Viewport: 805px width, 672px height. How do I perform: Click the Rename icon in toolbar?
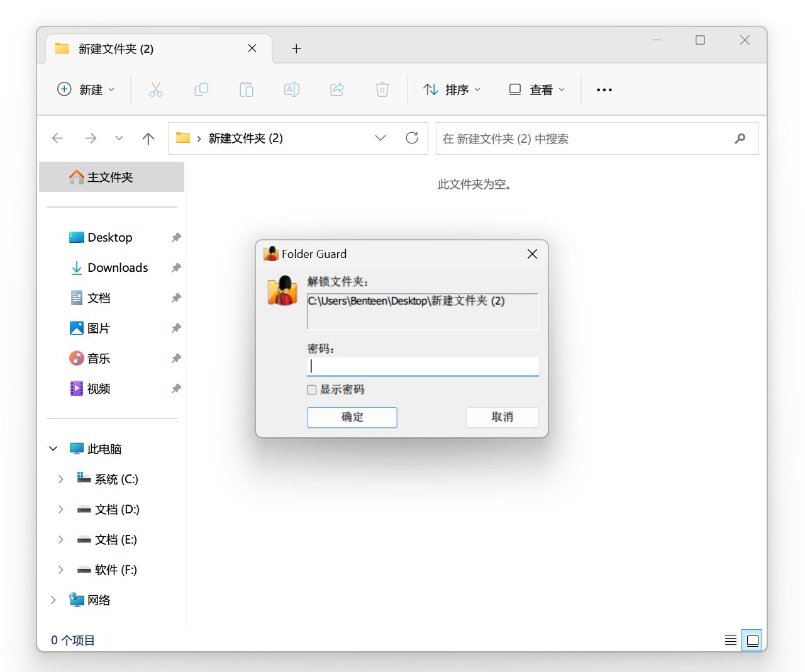(x=292, y=89)
